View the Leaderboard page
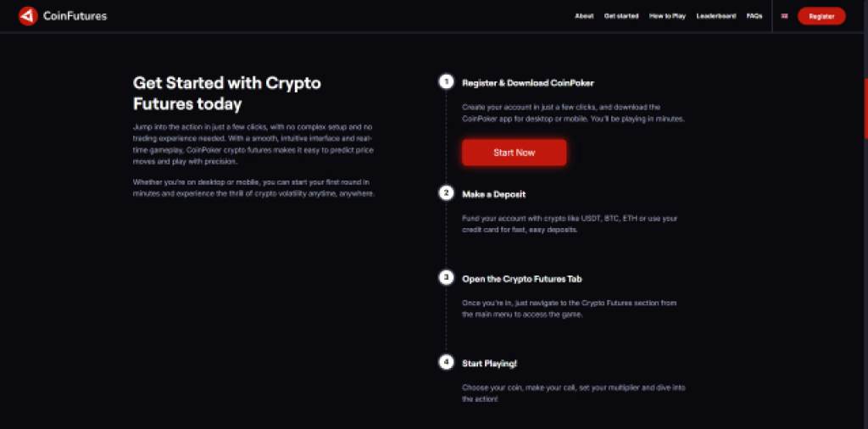The width and height of the screenshot is (868, 429). [716, 16]
